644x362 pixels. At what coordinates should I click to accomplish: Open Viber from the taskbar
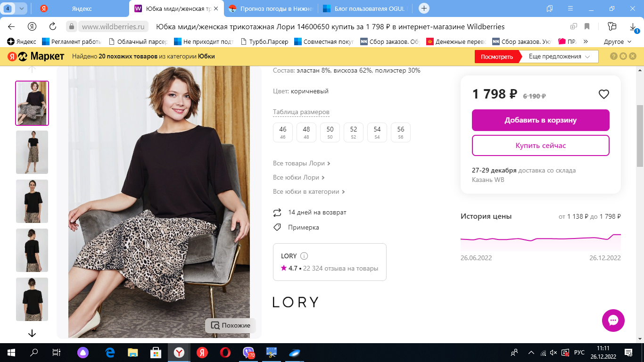[x=248, y=353]
